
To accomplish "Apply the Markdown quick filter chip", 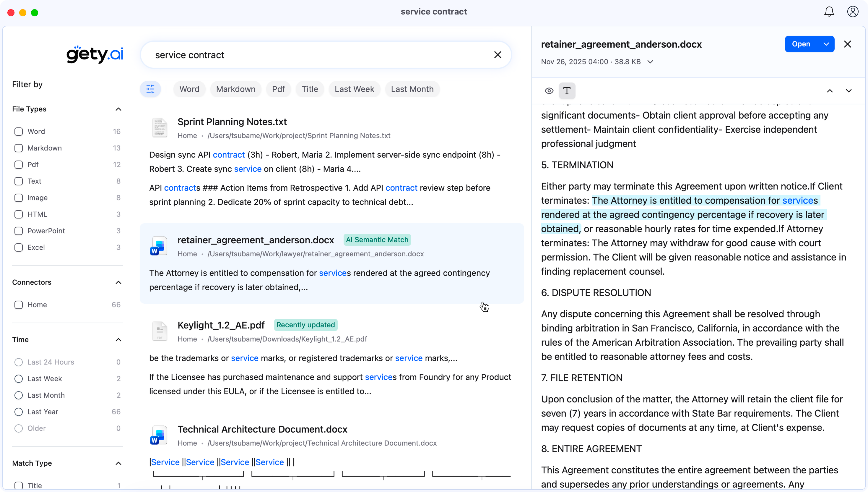I will click(x=236, y=89).
